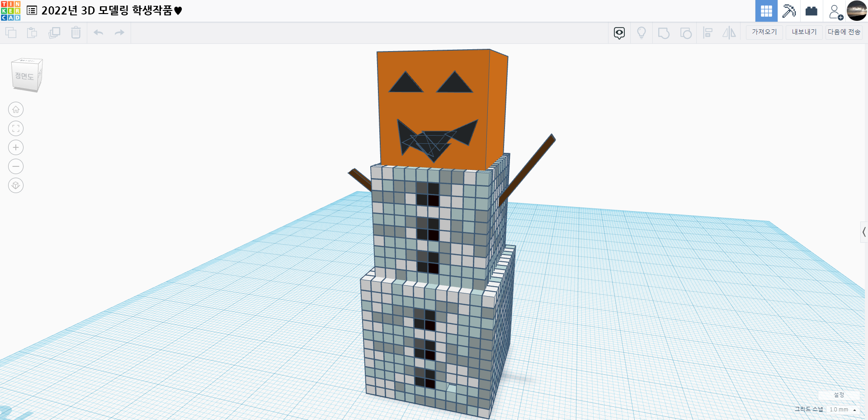868x420 pixels.
Task: Open the Tinkercad logo home link
Action: tap(11, 11)
